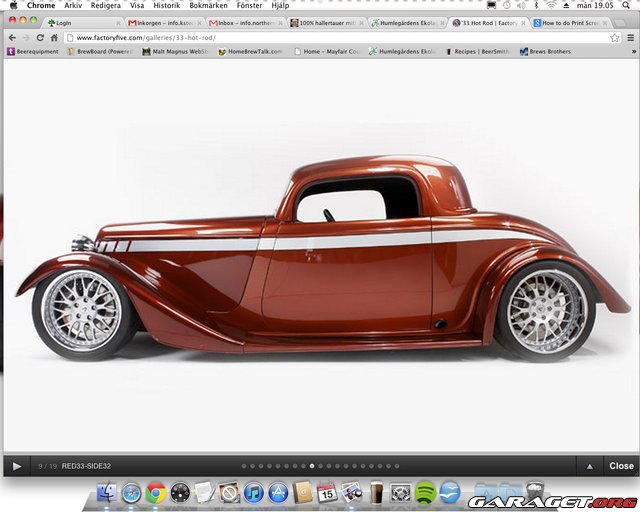Viewport: 640px width, 512px height.
Task: Open the HomeBrewTalk.com bookmark
Action: click(x=250, y=51)
